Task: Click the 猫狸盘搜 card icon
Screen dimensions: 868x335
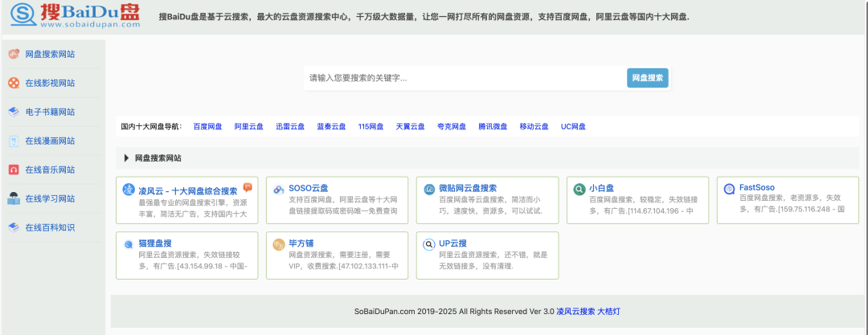Action: click(129, 244)
